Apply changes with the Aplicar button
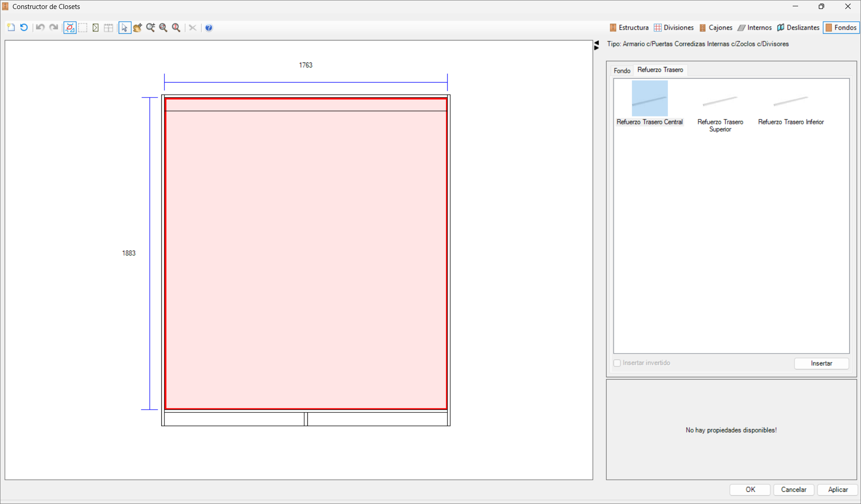 coord(837,490)
